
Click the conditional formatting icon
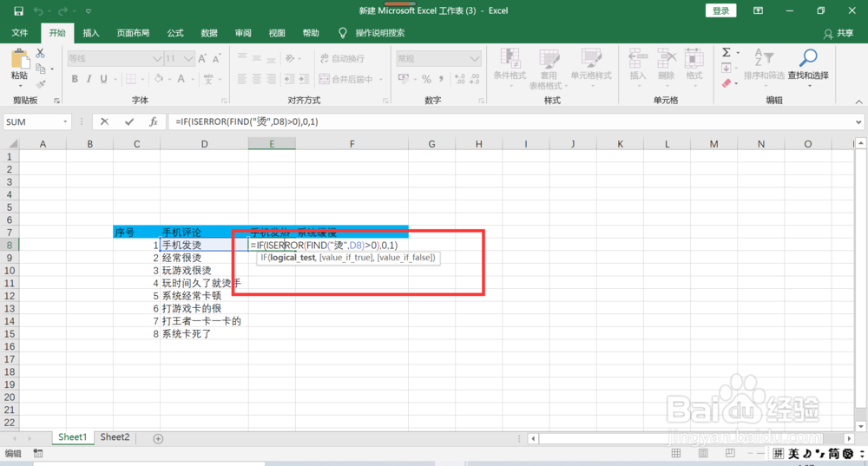tap(510, 58)
